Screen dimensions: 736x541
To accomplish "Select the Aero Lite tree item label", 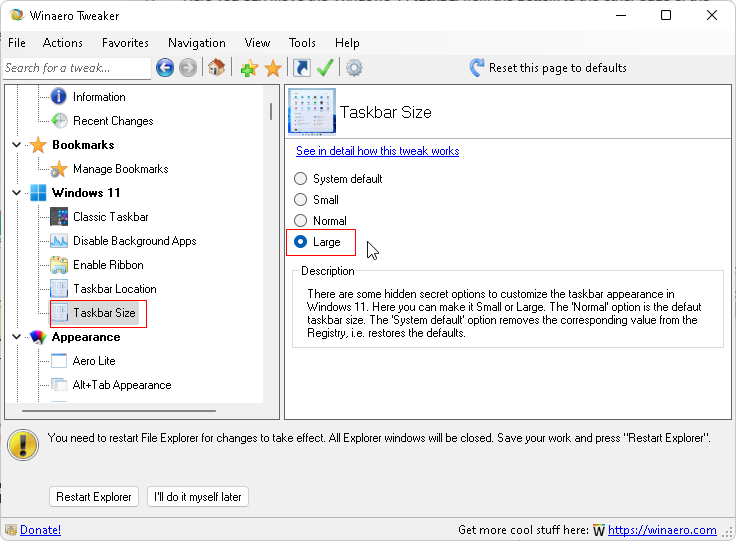I will (94, 361).
